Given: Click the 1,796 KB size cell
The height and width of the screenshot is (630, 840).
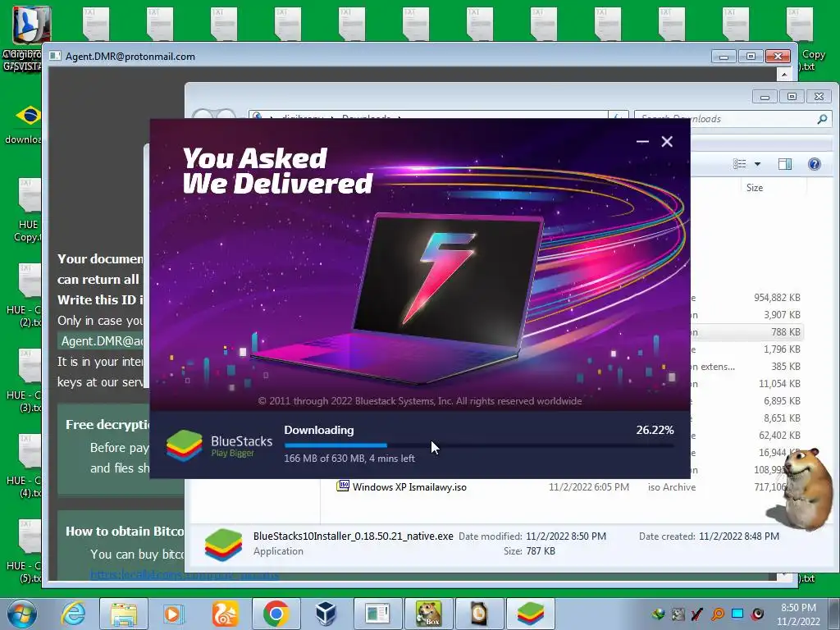Looking at the screenshot, I should pyautogui.click(x=782, y=349).
